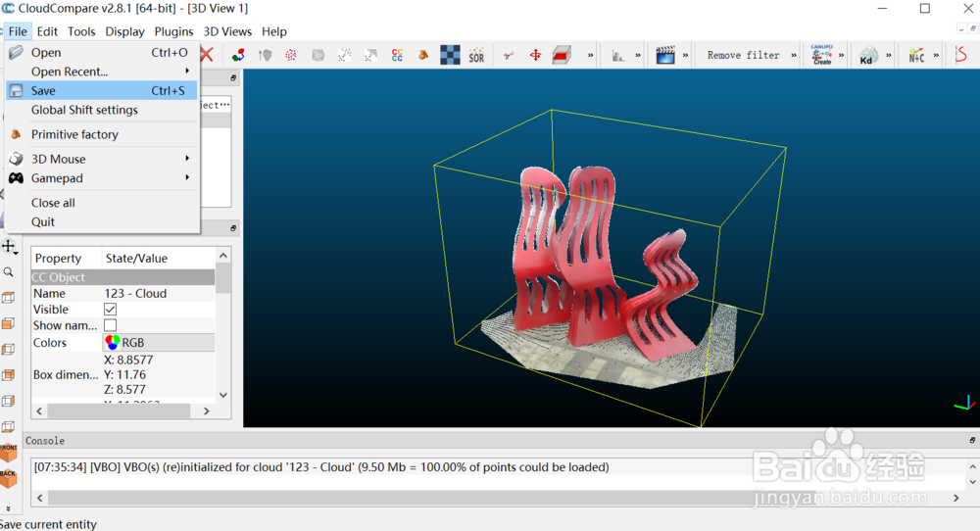This screenshot has height=531, width=980.
Task: Click the red X delete icon
Action: pyautogui.click(x=207, y=55)
